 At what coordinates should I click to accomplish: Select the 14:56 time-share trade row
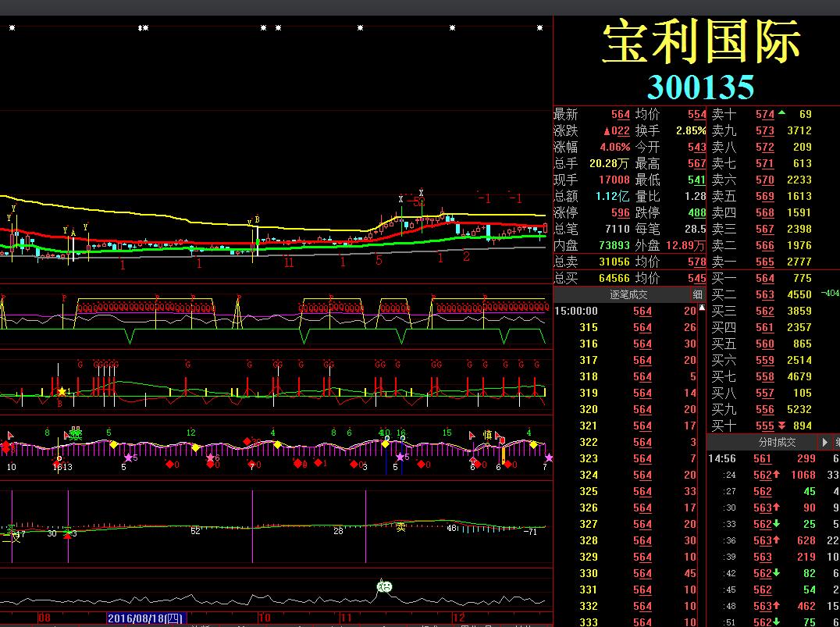(774, 458)
